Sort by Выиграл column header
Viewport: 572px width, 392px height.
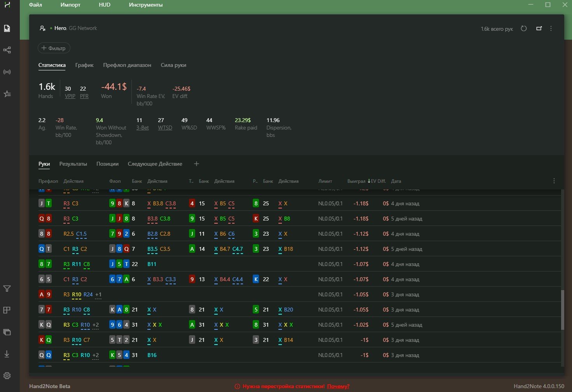click(x=356, y=181)
